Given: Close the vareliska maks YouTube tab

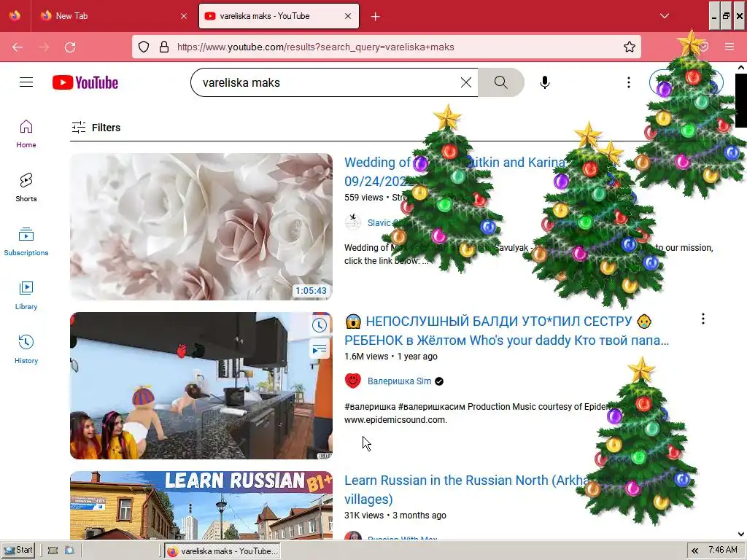Looking at the screenshot, I should (x=348, y=16).
